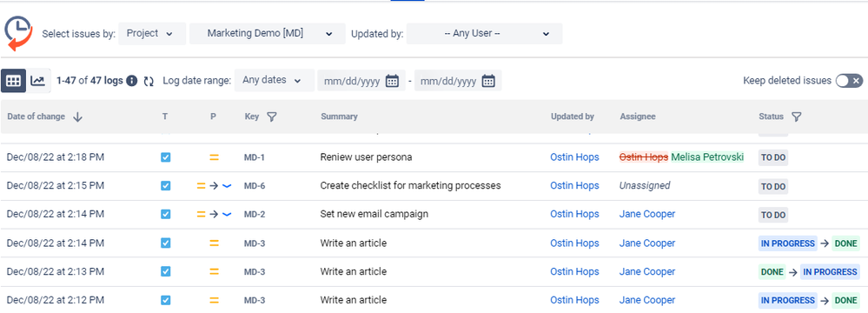The width and height of the screenshot is (868, 313).
Task: Open issue key MD-2
Action: coord(254,215)
